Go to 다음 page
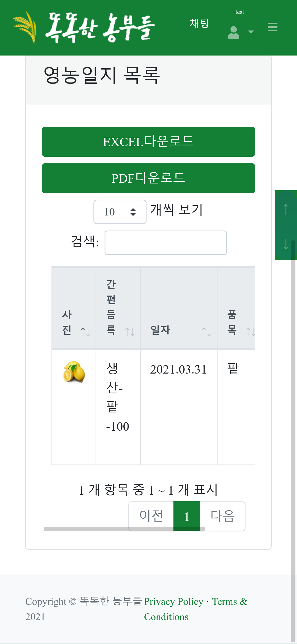The width and height of the screenshot is (297, 644). coord(223,516)
